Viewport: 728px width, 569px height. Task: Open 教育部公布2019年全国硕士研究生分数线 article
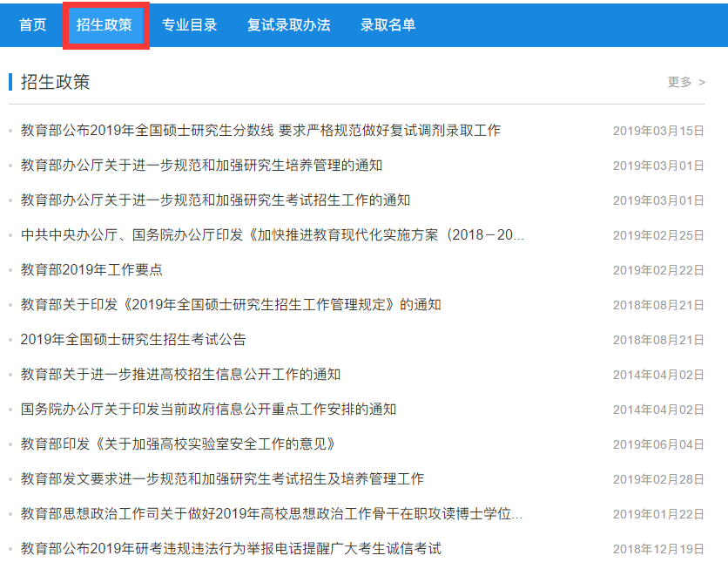[x=260, y=131]
